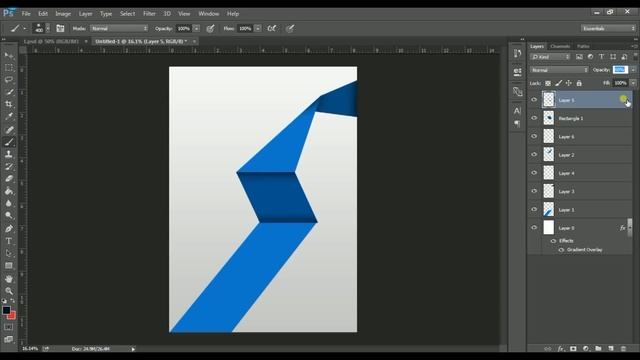Click the airbrush-style build-up icon

coord(271,28)
